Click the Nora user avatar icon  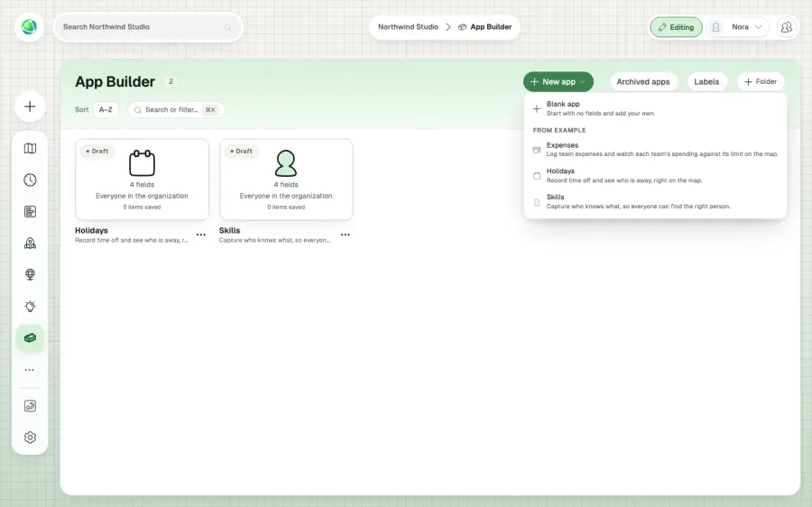(x=715, y=27)
